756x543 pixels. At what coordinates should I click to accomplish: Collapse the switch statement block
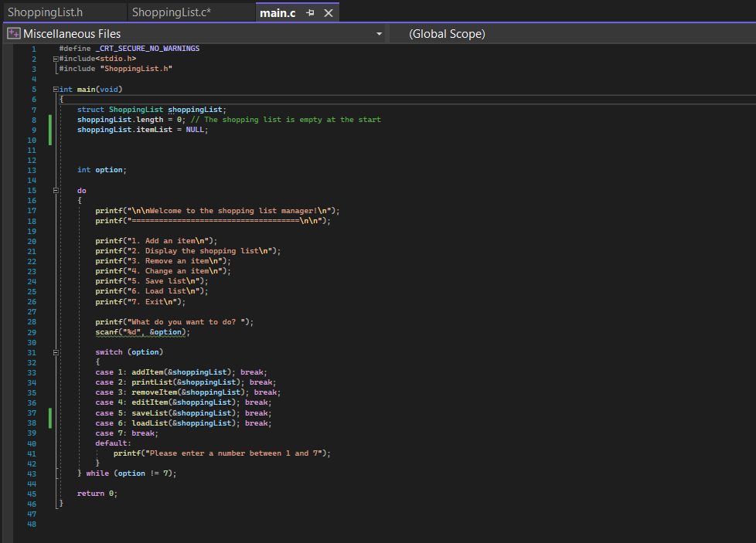pos(56,352)
